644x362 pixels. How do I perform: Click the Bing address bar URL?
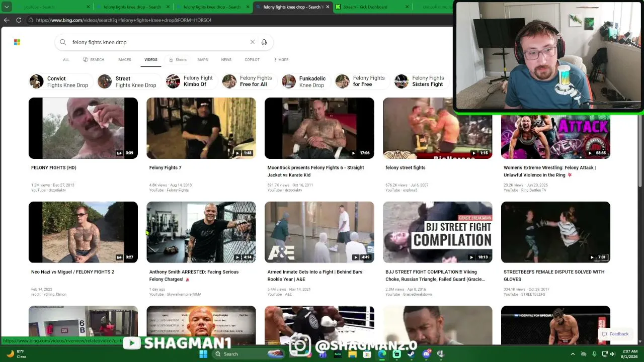pyautogui.click(x=124, y=20)
